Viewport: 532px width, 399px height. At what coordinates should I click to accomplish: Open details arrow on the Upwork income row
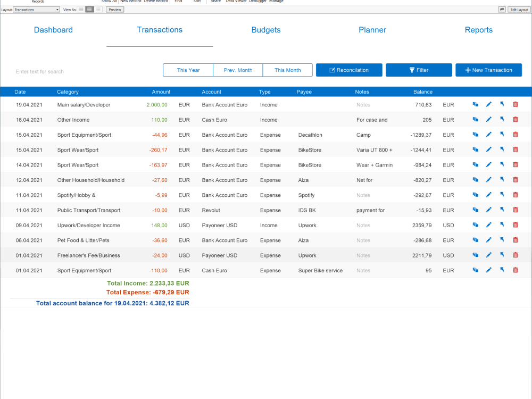tap(502, 225)
